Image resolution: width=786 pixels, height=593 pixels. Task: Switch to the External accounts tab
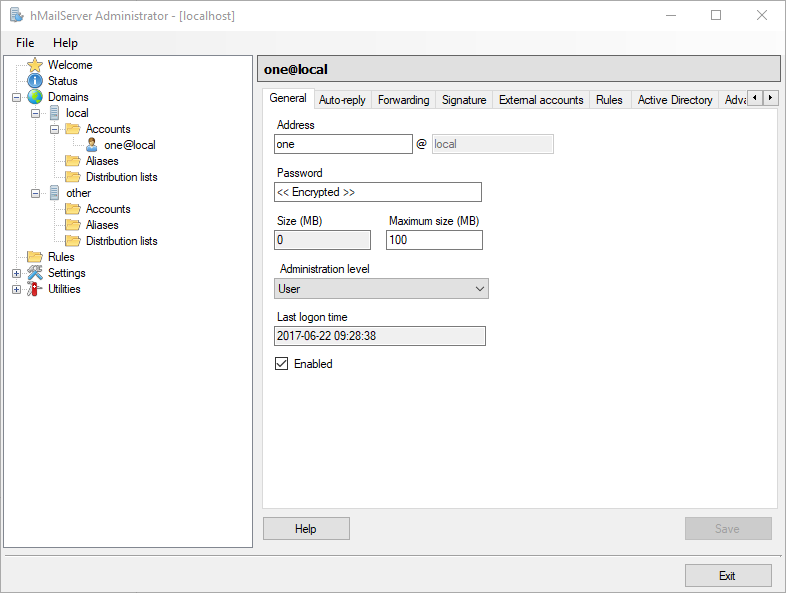[541, 100]
